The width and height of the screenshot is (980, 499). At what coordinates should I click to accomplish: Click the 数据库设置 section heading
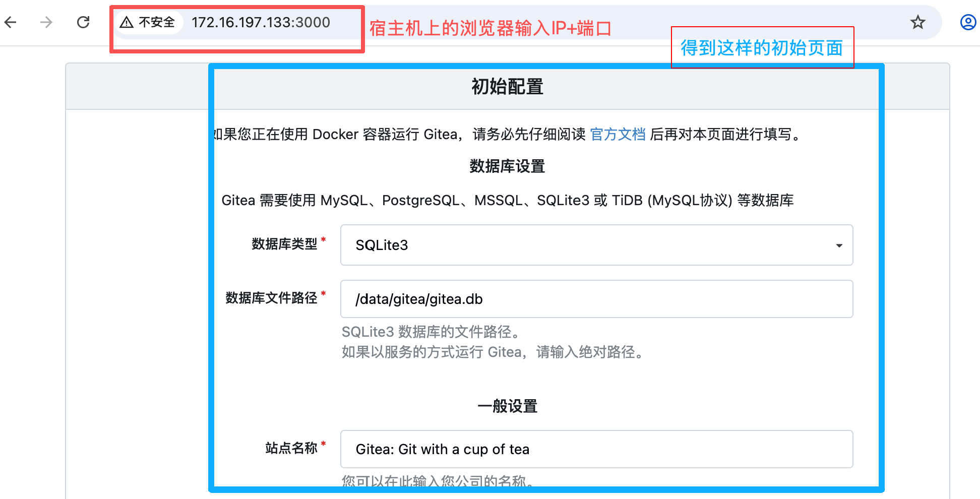(507, 166)
